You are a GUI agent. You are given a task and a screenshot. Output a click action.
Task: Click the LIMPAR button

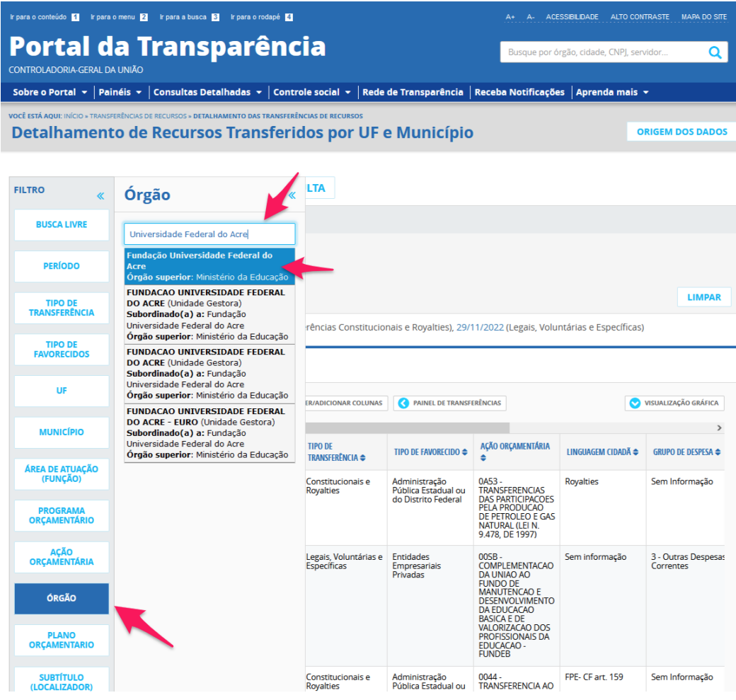coord(703,297)
